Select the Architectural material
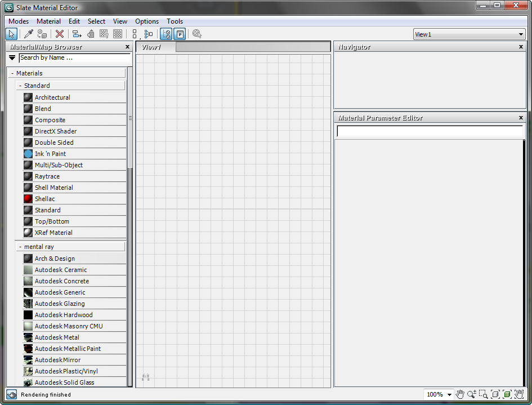Screen dimensions: 532x405 [x=74, y=97]
